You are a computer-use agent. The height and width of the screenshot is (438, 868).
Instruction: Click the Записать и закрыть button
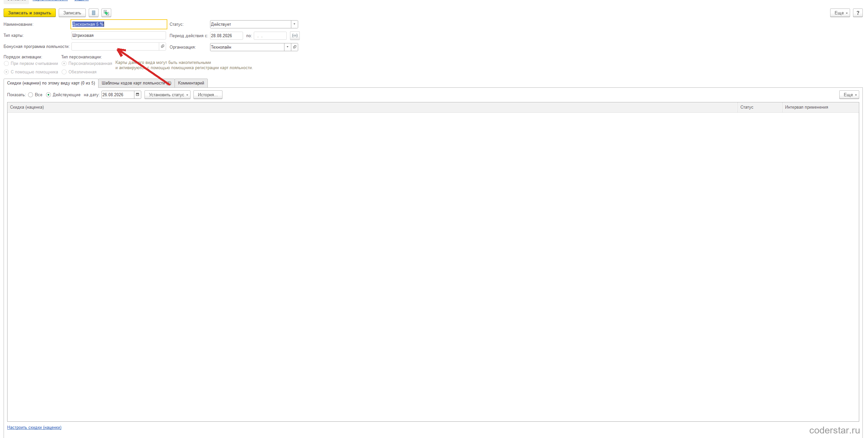click(30, 13)
